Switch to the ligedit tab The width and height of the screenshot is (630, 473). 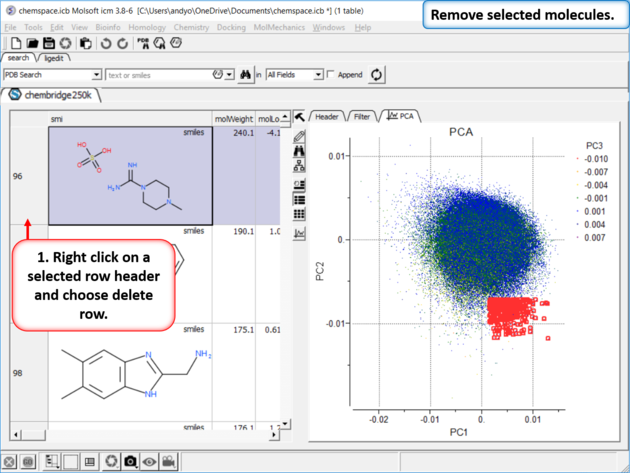click(x=54, y=58)
